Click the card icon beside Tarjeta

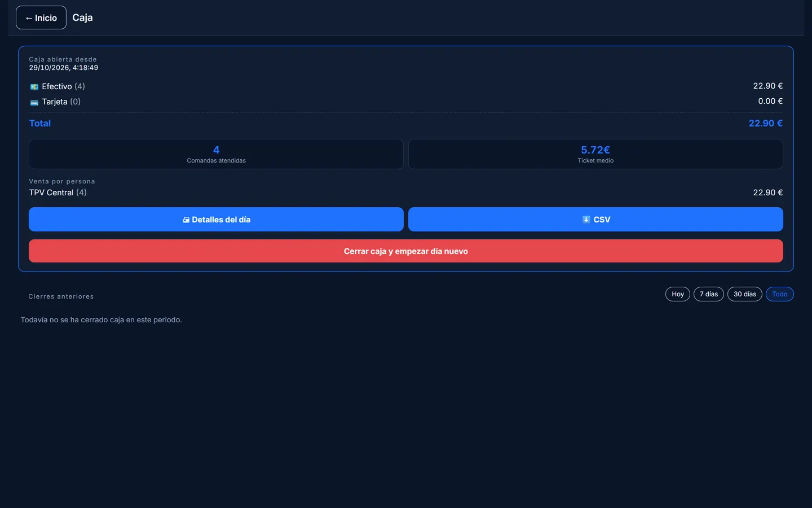point(34,102)
